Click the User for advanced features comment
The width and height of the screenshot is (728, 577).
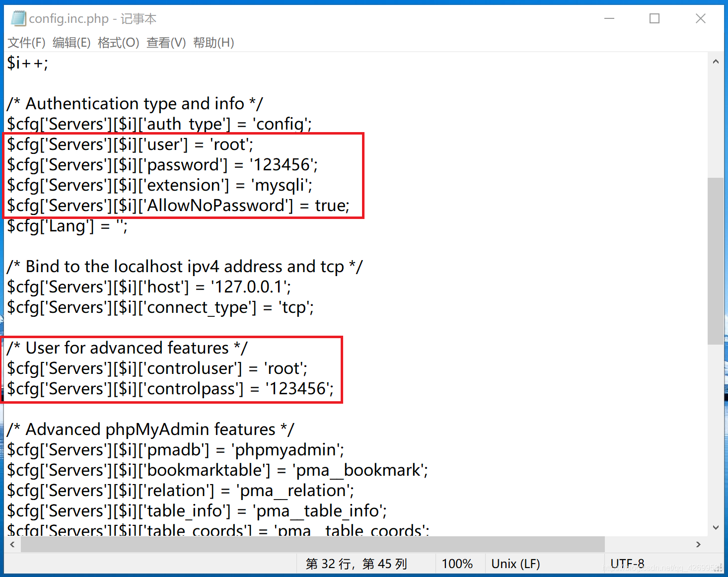point(127,348)
